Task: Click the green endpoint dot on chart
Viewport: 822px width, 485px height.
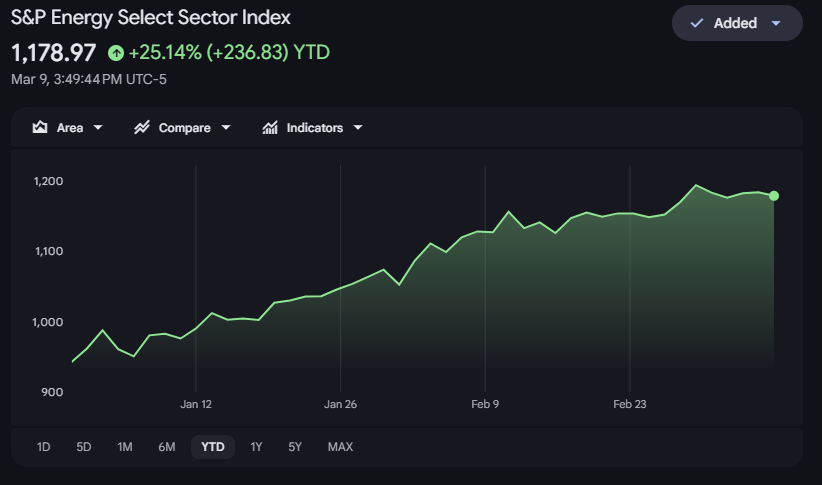Action: click(774, 196)
